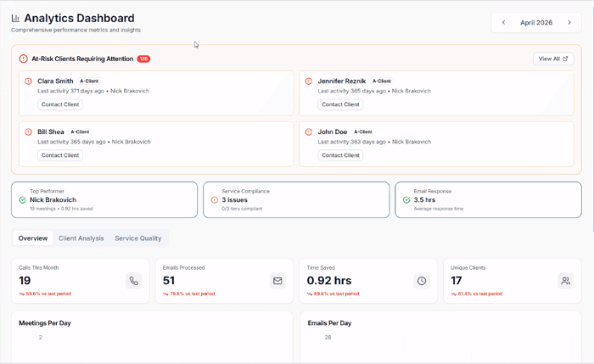The image size is (594, 364).
Task: Click the envelope icon in Emails Processed card
Action: (x=277, y=281)
